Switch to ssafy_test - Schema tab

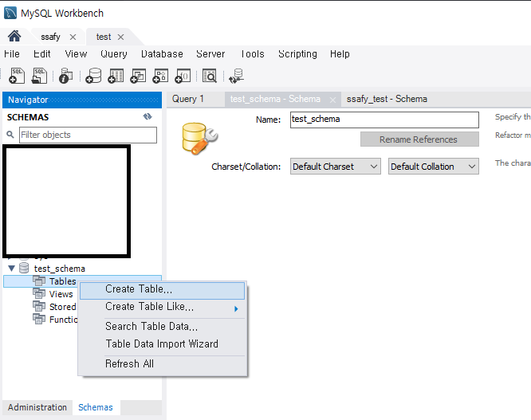pos(387,99)
